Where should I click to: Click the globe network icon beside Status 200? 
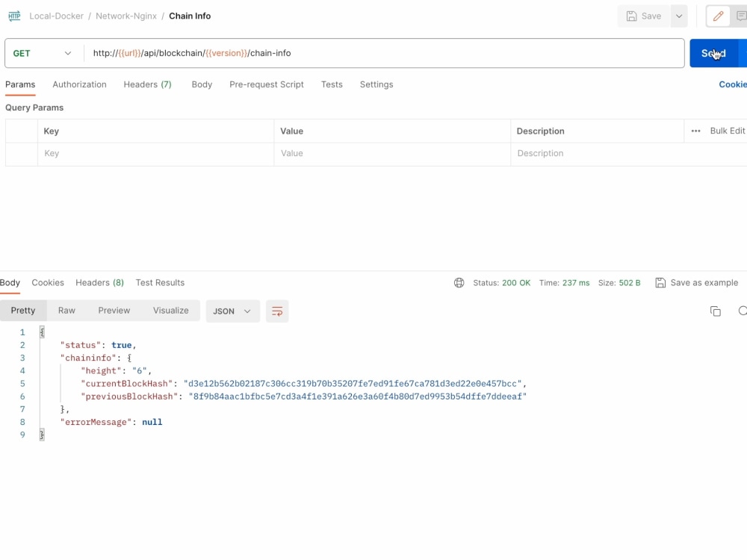click(x=459, y=283)
